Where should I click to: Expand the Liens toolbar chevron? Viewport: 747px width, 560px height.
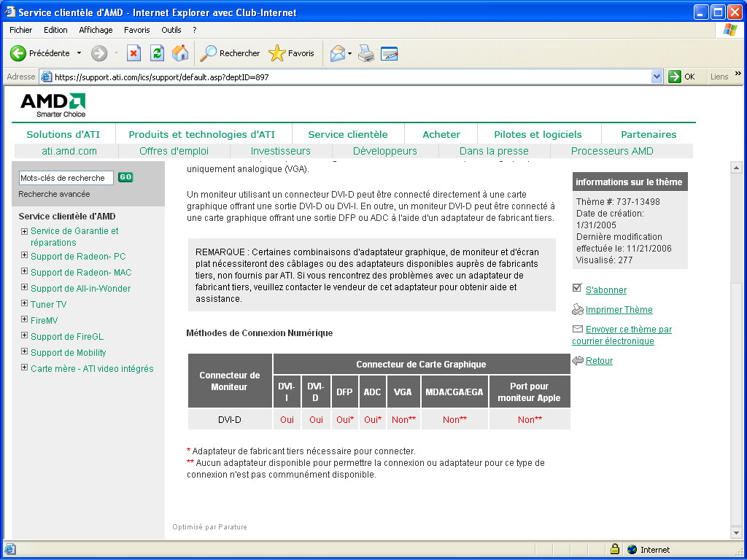[738, 74]
